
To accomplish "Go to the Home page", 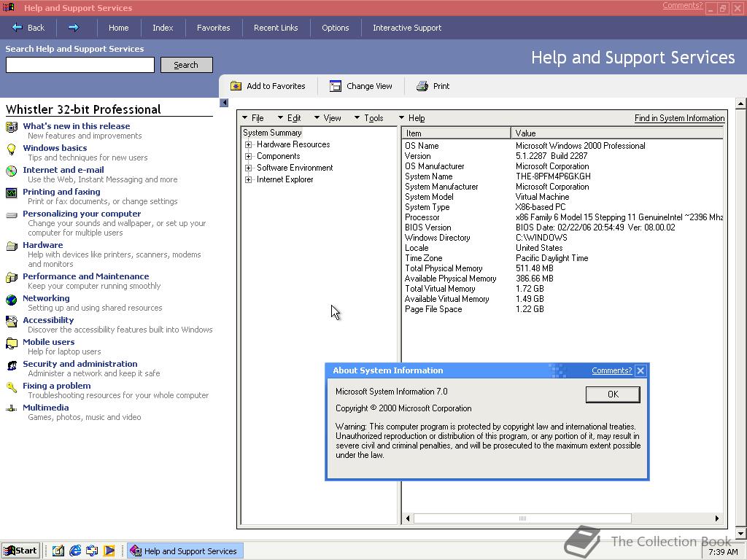I will [x=119, y=28].
